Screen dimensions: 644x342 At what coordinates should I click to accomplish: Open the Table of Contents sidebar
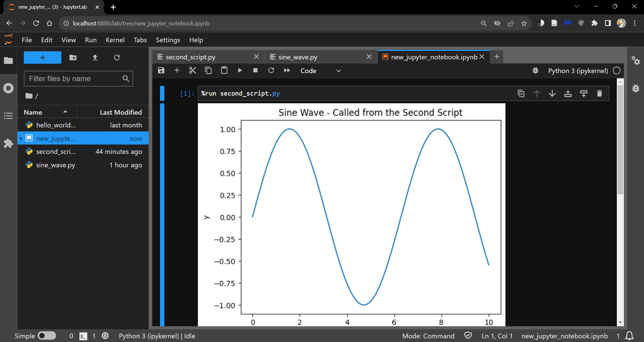pos(8,116)
